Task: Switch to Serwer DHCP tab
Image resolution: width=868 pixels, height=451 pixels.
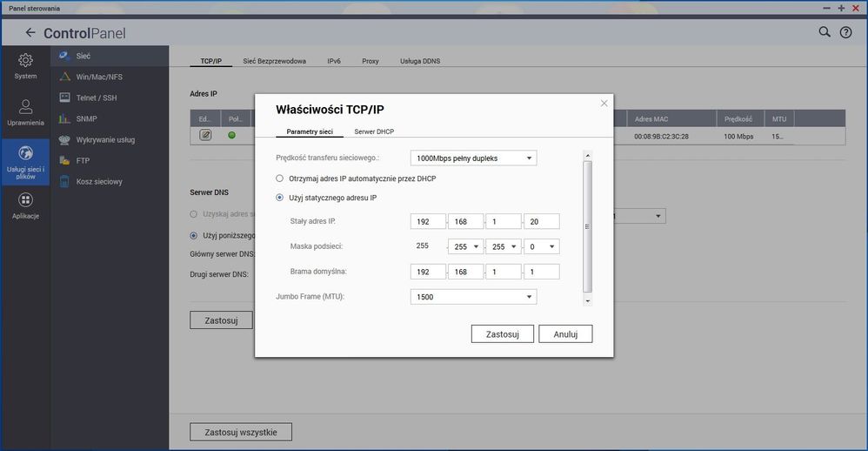Action: tap(374, 131)
